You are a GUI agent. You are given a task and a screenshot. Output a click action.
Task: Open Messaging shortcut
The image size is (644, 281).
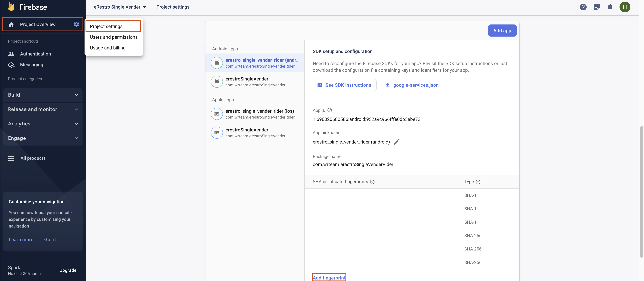click(32, 65)
